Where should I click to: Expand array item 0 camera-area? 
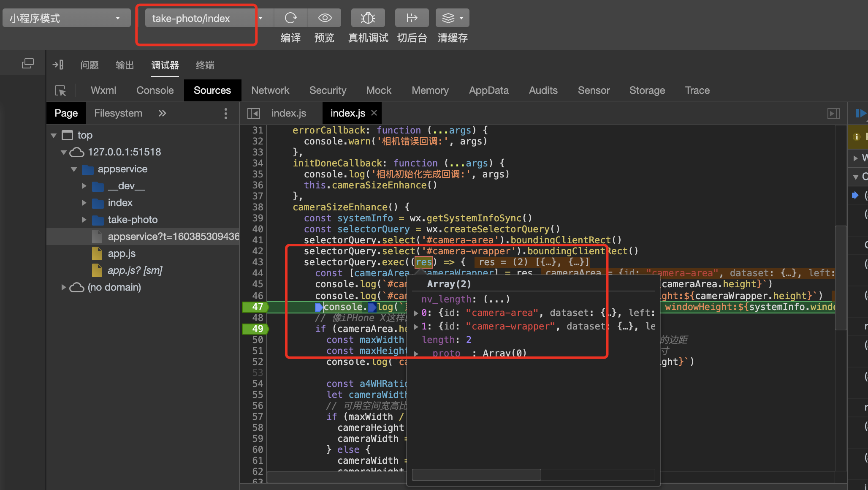[416, 313]
